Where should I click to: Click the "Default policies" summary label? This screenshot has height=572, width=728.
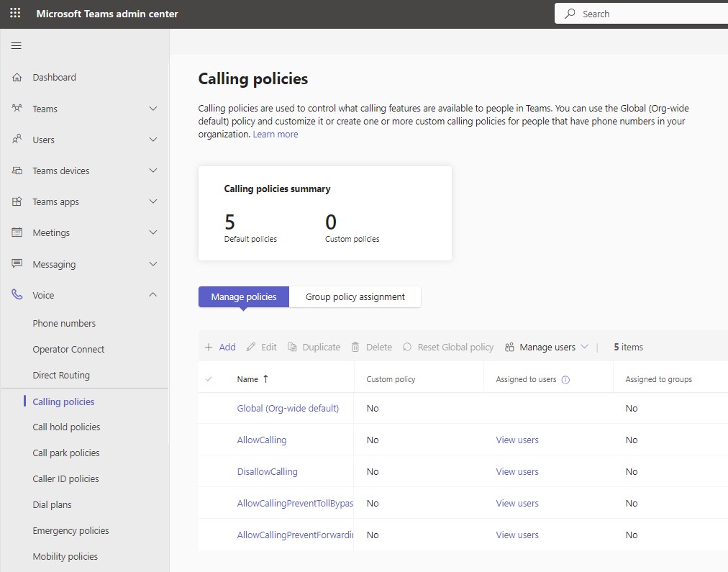(250, 239)
